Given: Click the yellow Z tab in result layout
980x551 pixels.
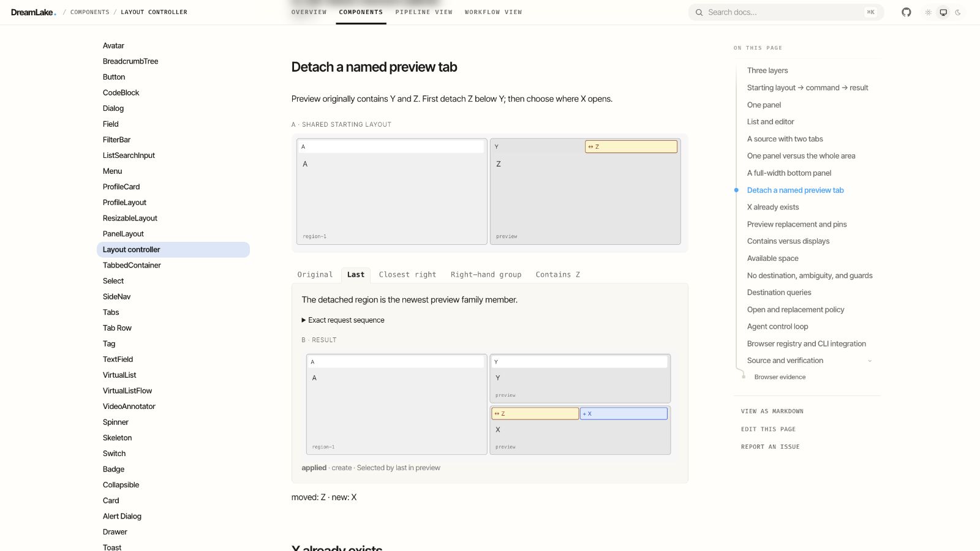Looking at the screenshot, I should (x=535, y=414).
